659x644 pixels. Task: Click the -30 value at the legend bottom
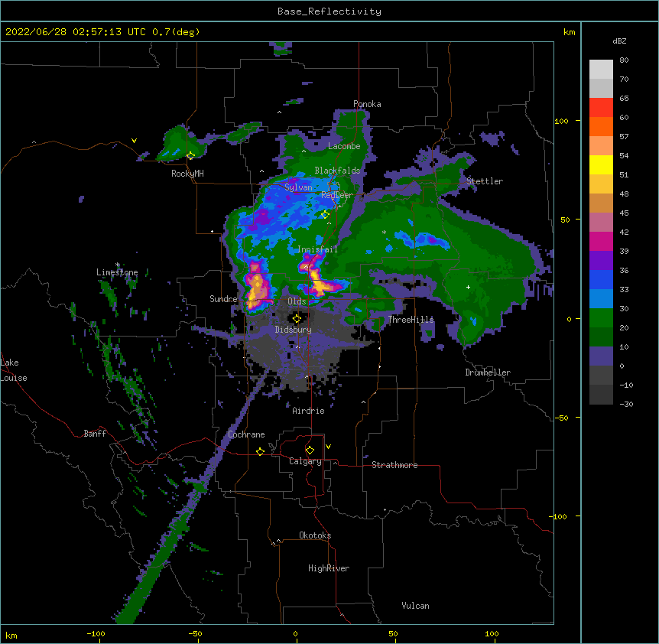click(x=626, y=404)
